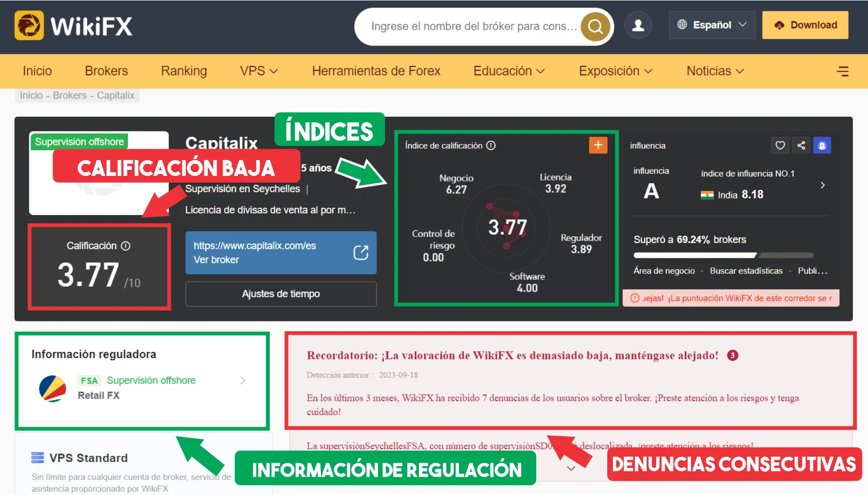Image resolution: width=868 pixels, height=495 pixels.
Task: Click the Seychelles FSA emblem
Action: click(x=53, y=388)
